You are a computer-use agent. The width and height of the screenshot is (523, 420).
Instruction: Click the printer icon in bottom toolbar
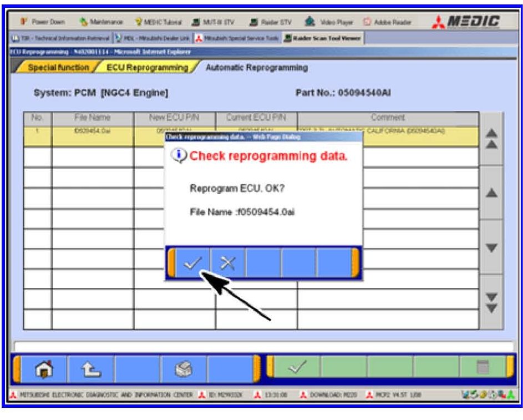point(183,368)
